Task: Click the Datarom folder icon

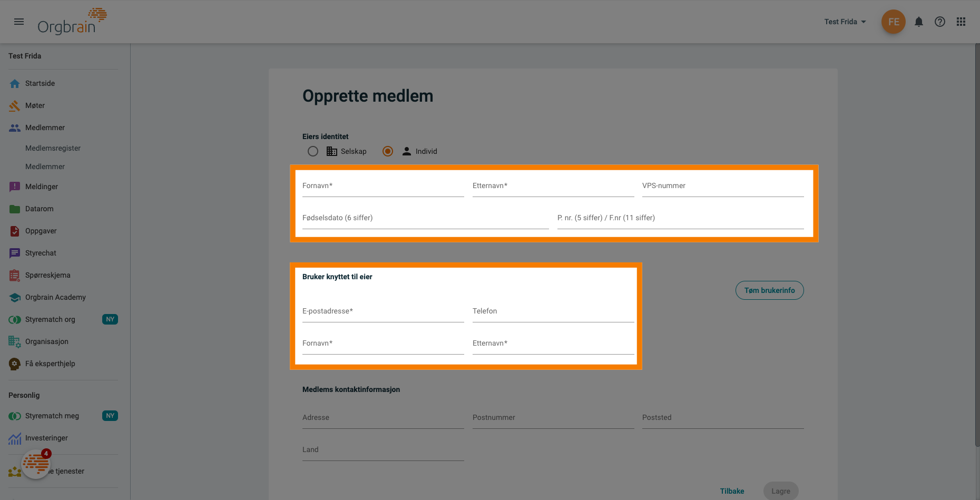Action: point(15,209)
